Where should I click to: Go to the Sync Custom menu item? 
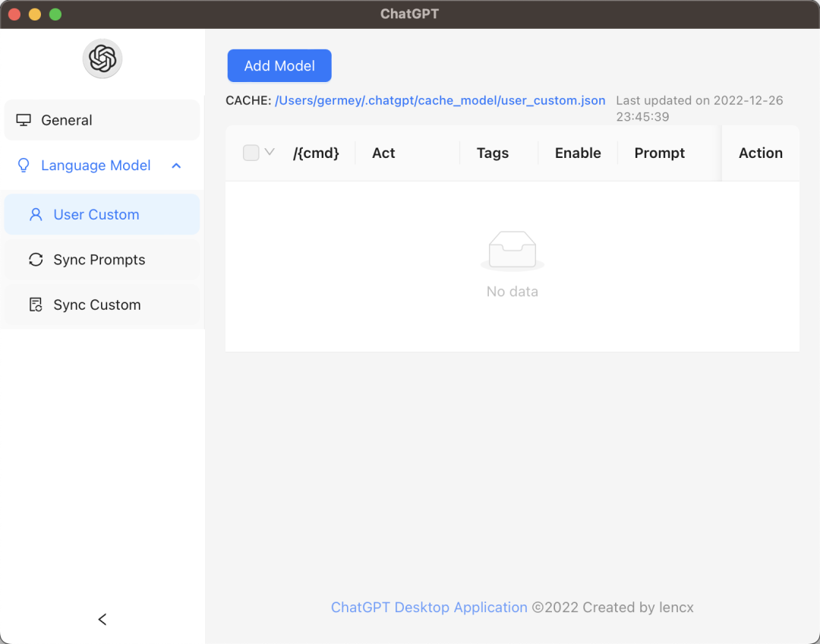(97, 305)
